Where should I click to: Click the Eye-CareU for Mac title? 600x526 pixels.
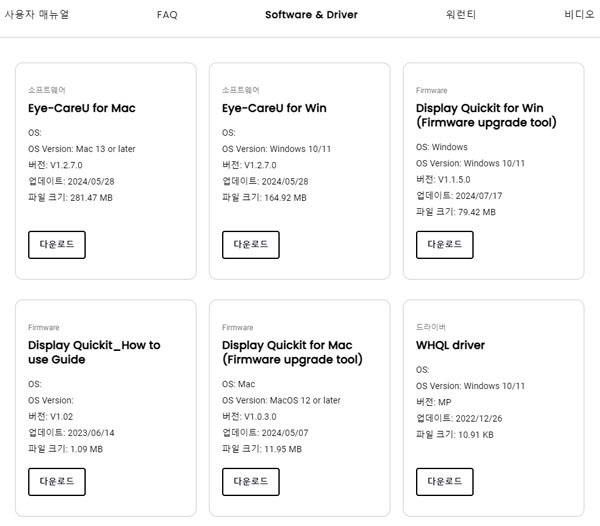[x=82, y=108]
